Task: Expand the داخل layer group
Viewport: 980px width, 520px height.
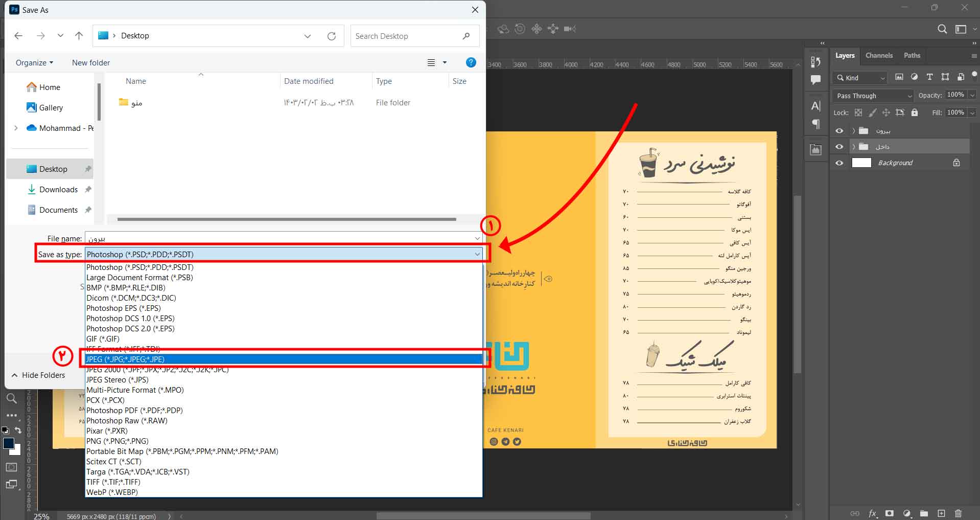Action: 853,147
